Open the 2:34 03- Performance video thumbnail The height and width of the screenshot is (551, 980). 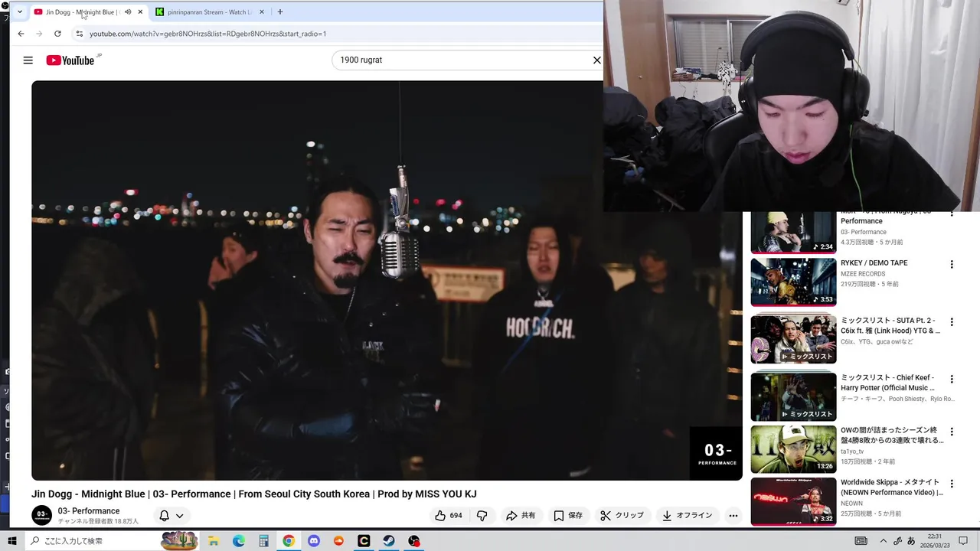(x=793, y=232)
